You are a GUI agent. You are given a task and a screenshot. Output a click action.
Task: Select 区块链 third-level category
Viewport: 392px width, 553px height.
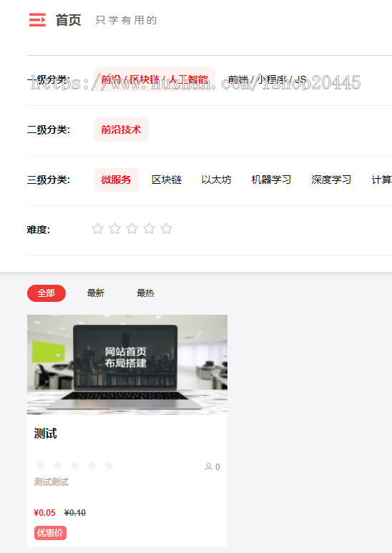[167, 180]
